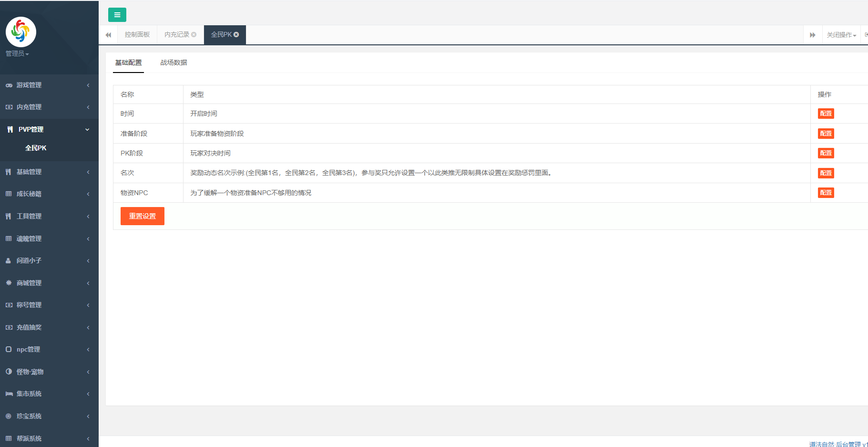The height and width of the screenshot is (447, 868).
Task: Collapse the PVP管理 sidebar section
Action: [x=49, y=129]
